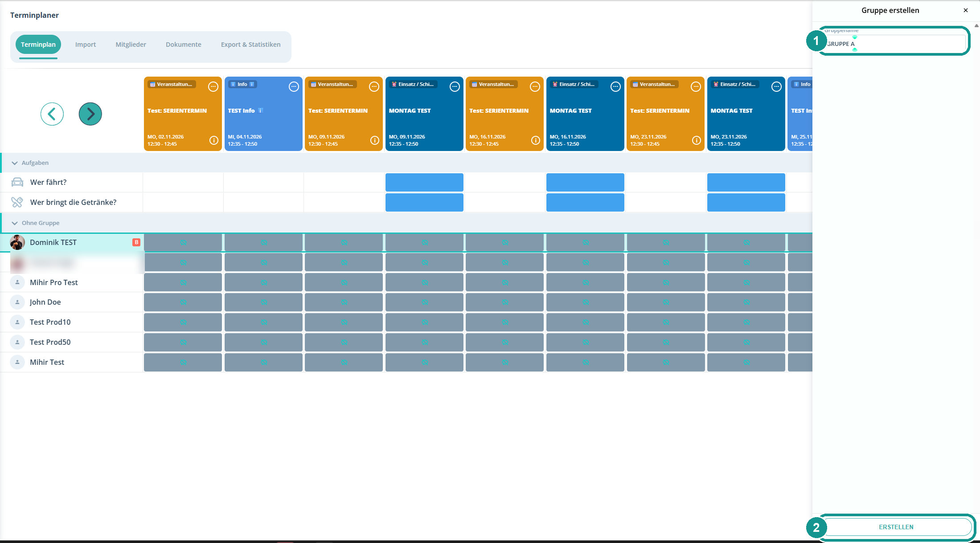Open options menu on MONTAG TEST 23.11.2026 card

pos(776,87)
